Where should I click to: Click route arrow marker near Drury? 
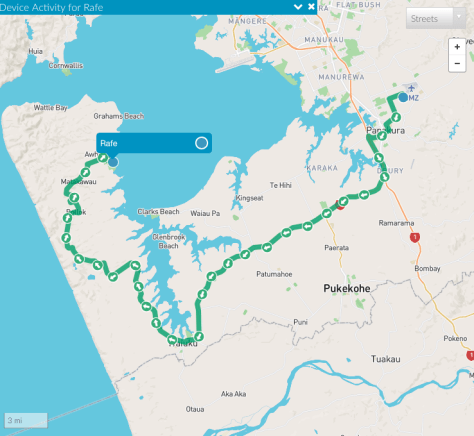[384, 177]
